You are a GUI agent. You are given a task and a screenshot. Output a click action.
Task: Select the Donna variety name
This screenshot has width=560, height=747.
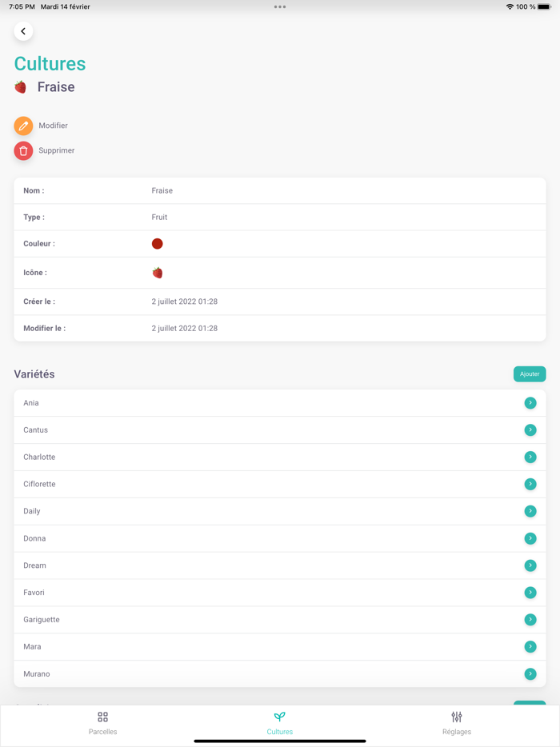[x=34, y=538]
